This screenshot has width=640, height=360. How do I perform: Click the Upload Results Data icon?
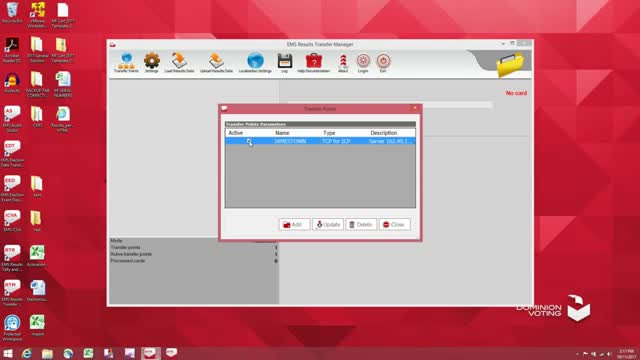coord(216,63)
